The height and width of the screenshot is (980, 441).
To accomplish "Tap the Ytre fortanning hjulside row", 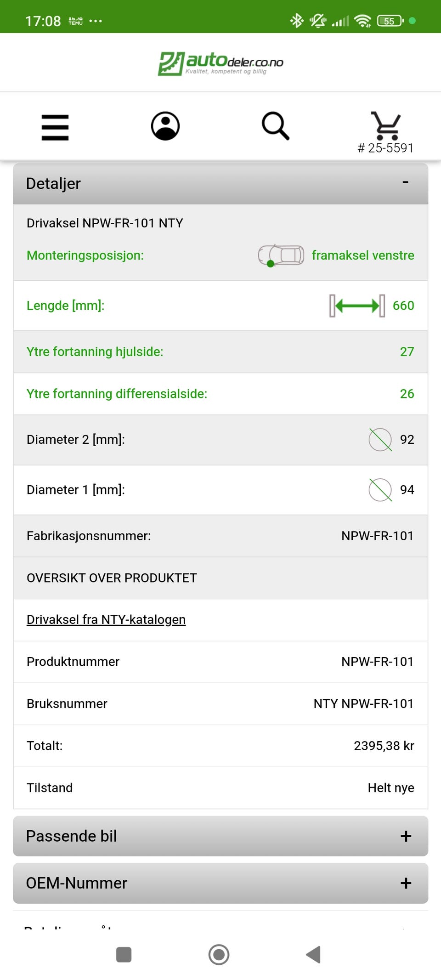I will [x=220, y=352].
